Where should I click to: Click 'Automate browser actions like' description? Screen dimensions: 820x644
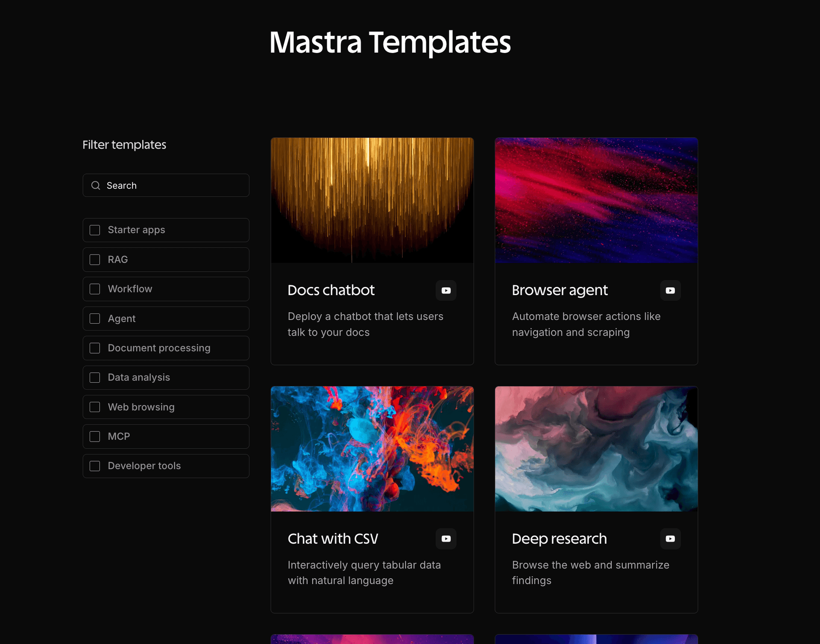click(586, 316)
